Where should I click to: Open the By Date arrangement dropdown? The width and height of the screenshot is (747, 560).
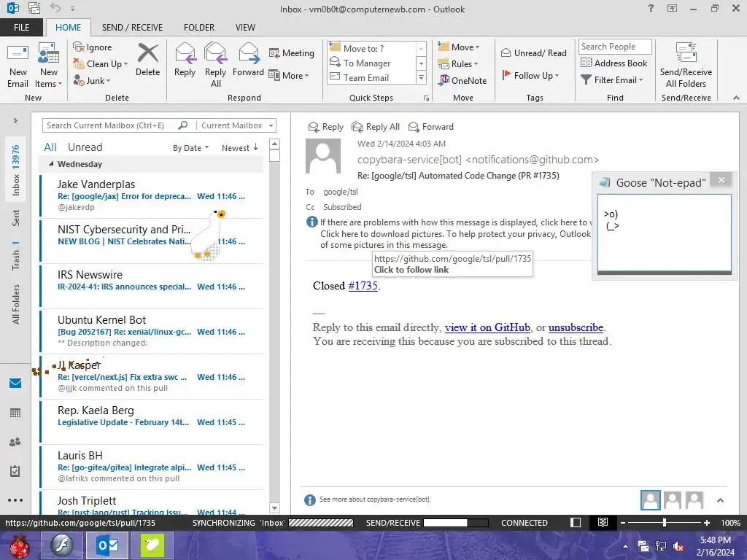pos(190,147)
